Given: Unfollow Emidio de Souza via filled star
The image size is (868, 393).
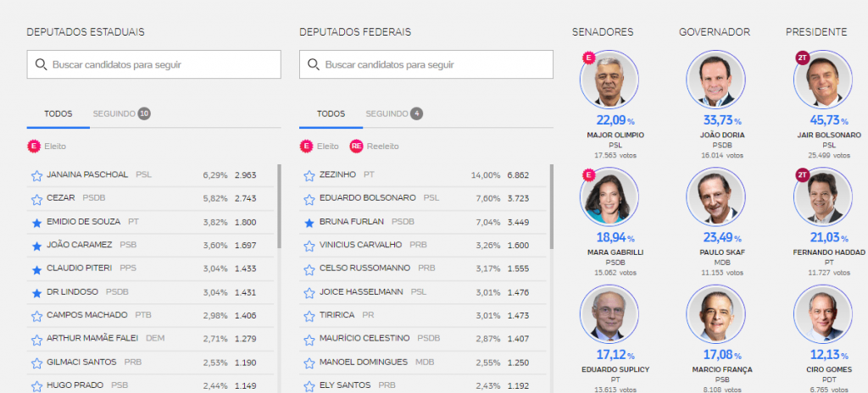Looking at the screenshot, I should 36,223.
